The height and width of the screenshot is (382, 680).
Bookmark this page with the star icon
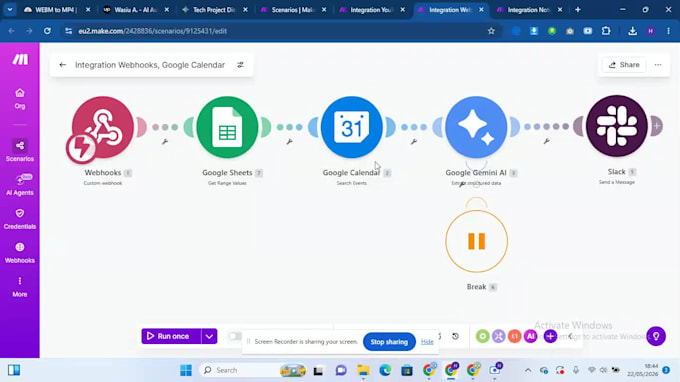coord(491,31)
